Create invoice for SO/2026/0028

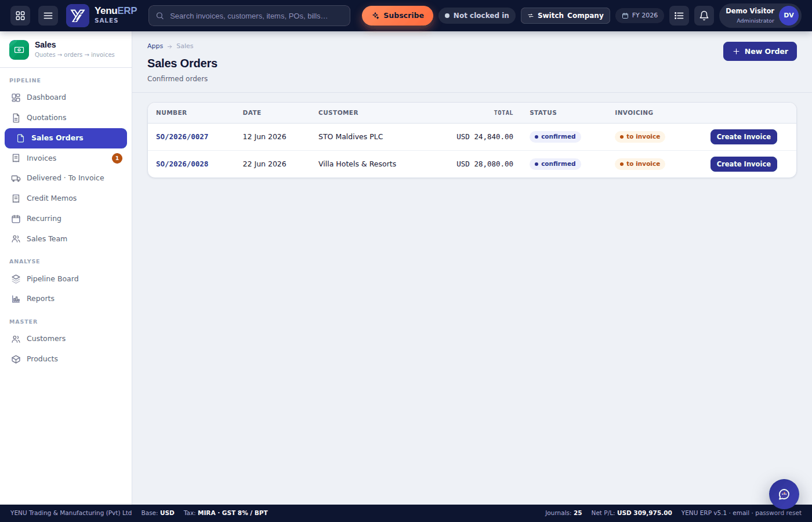744,164
